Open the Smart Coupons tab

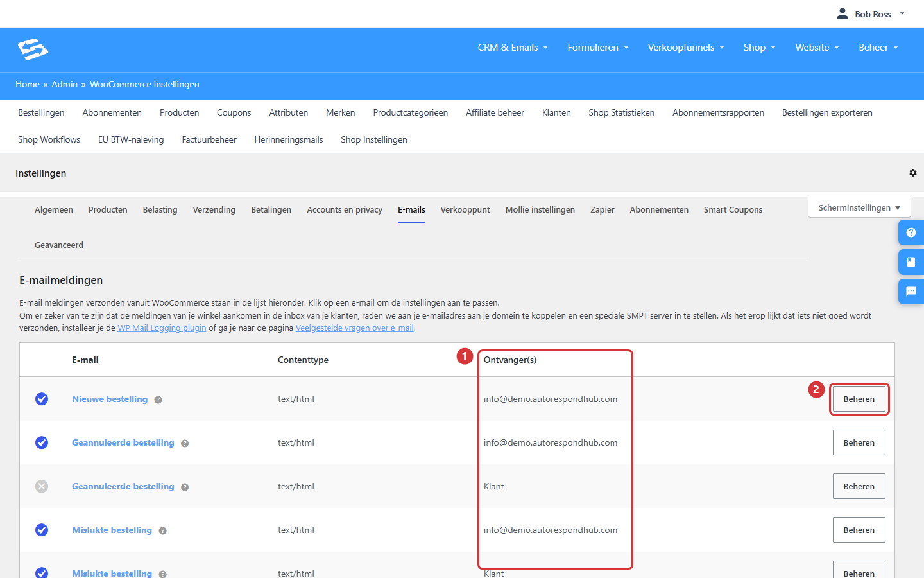coord(733,210)
